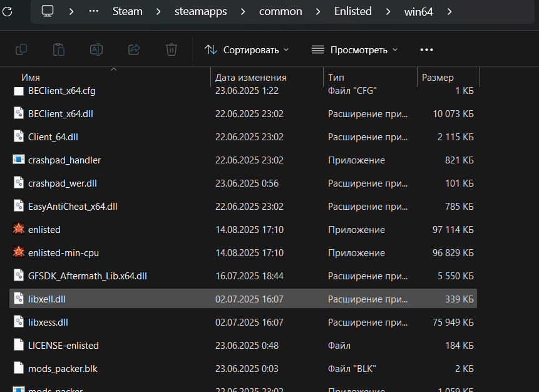The width and height of the screenshot is (539, 392).
Task: Share the selected file
Action: [x=134, y=49]
